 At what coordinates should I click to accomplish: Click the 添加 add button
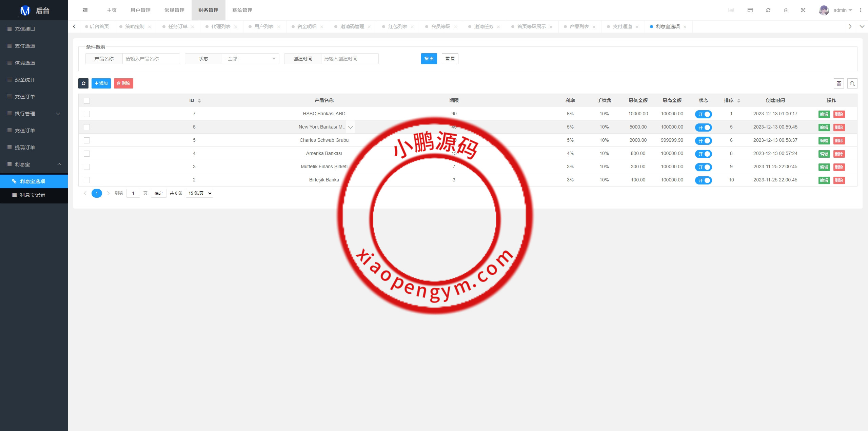[x=101, y=83]
